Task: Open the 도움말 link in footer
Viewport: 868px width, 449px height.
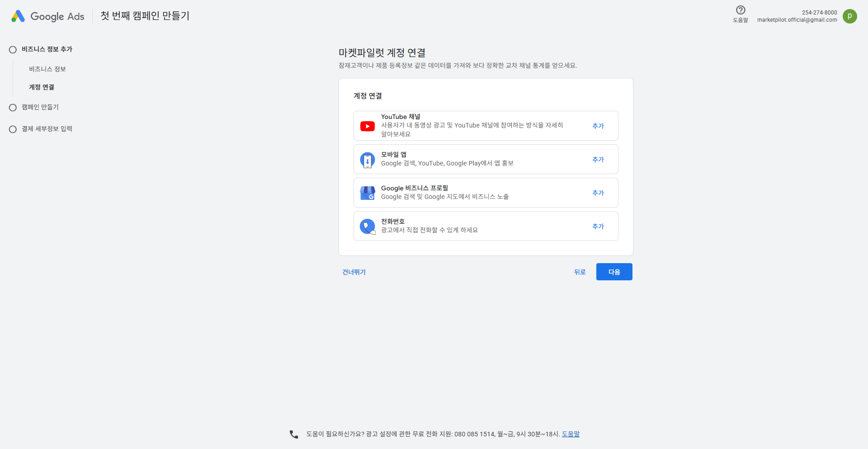Action: (x=571, y=434)
